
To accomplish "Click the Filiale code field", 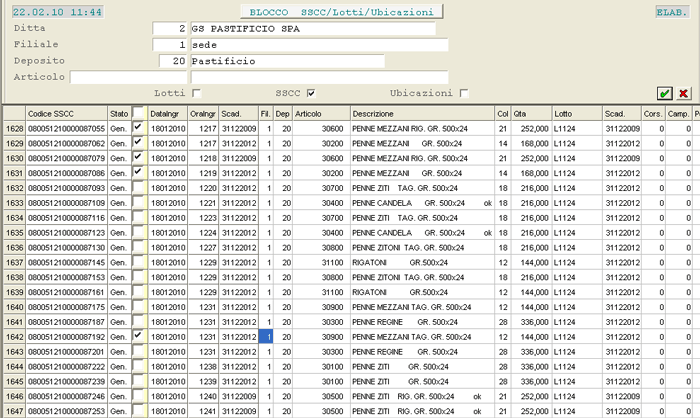I will pyautogui.click(x=169, y=45).
